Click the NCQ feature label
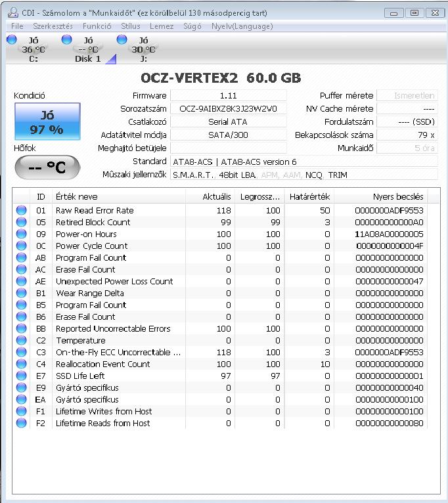Image resolution: width=448 pixels, height=503 pixels. tap(313, 175)
